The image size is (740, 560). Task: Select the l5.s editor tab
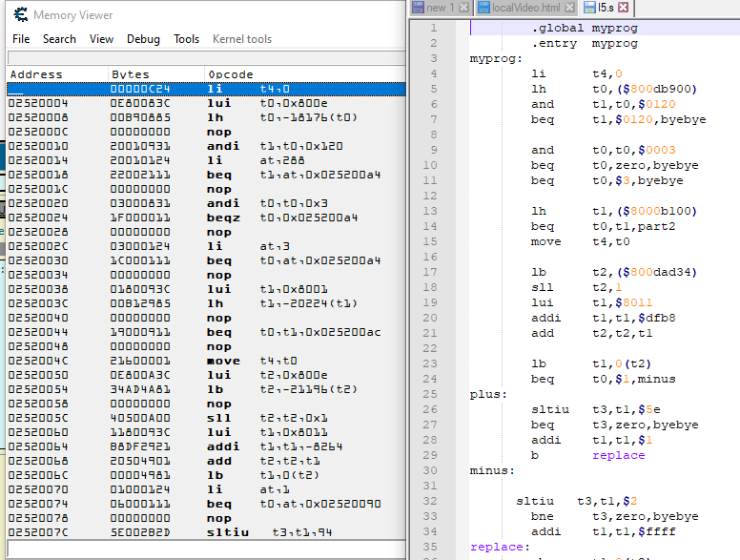click(x=606, y=8)
